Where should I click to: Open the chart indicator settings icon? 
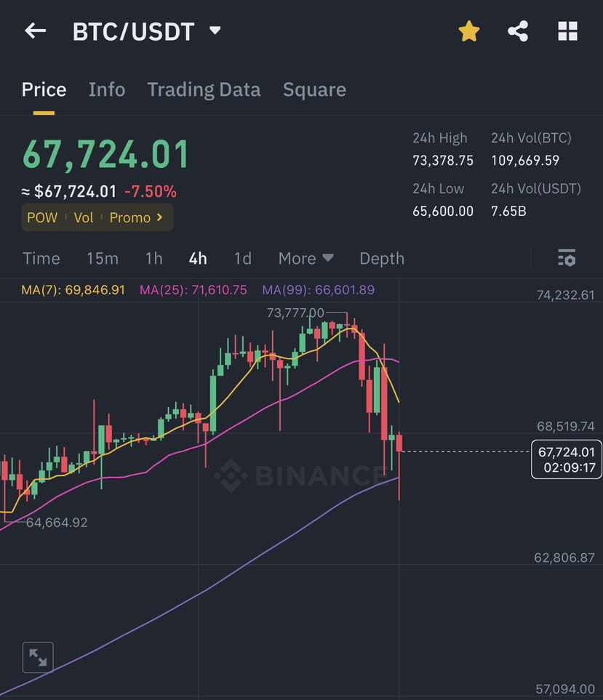567,258
